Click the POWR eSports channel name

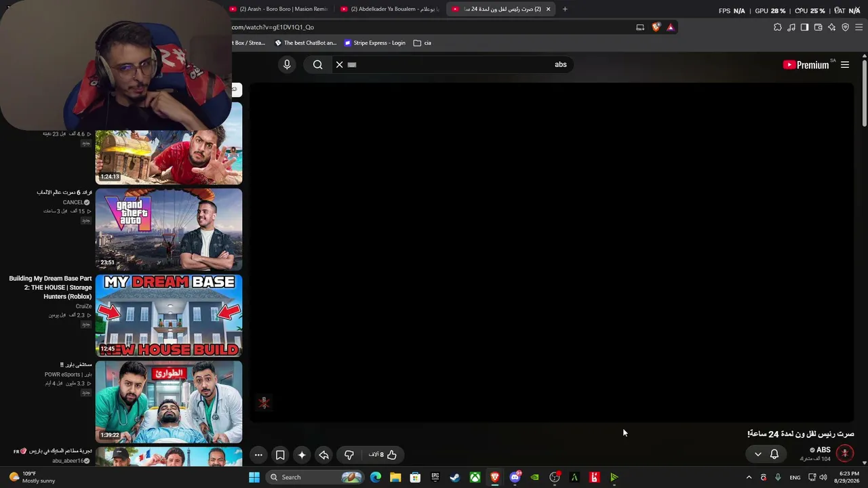pos(68,374)
